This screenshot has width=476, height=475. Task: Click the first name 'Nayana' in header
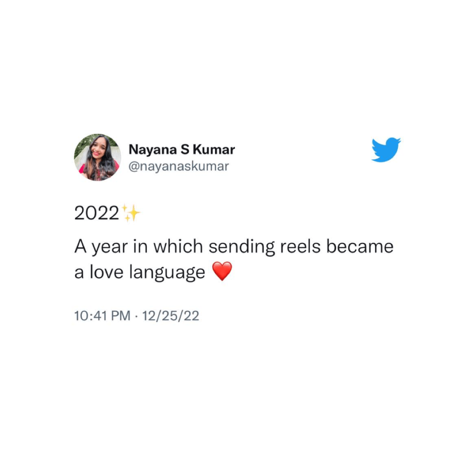[152, 150]
